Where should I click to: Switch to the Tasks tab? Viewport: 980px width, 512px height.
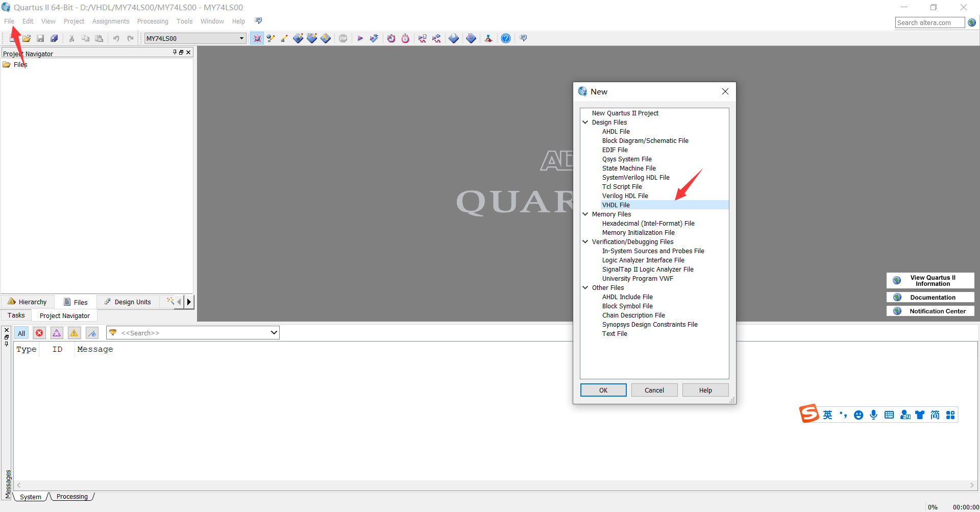coord(16,315)
